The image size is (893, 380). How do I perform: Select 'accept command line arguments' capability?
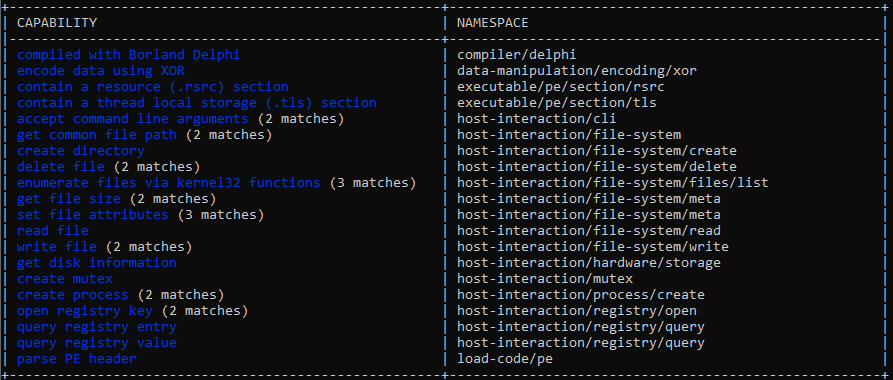pos(133,119)
